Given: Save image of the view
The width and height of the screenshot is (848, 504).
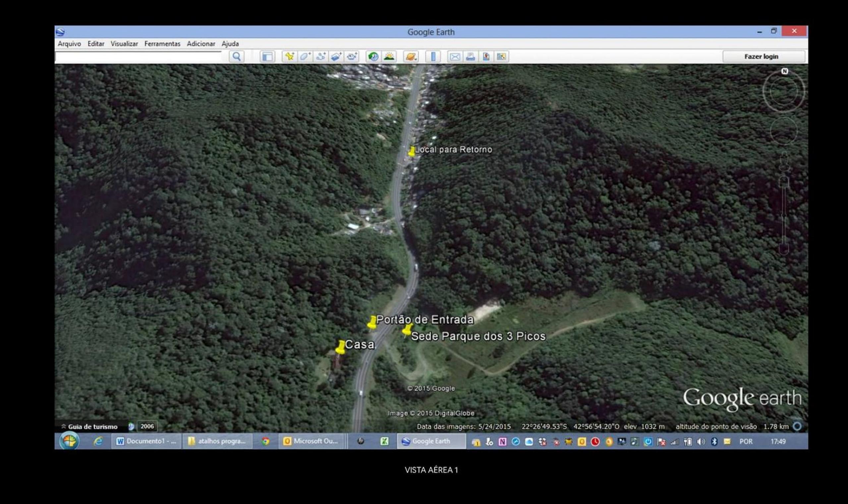Looking at the screenshot, I should pyautogui.click(x=486, y=57).
